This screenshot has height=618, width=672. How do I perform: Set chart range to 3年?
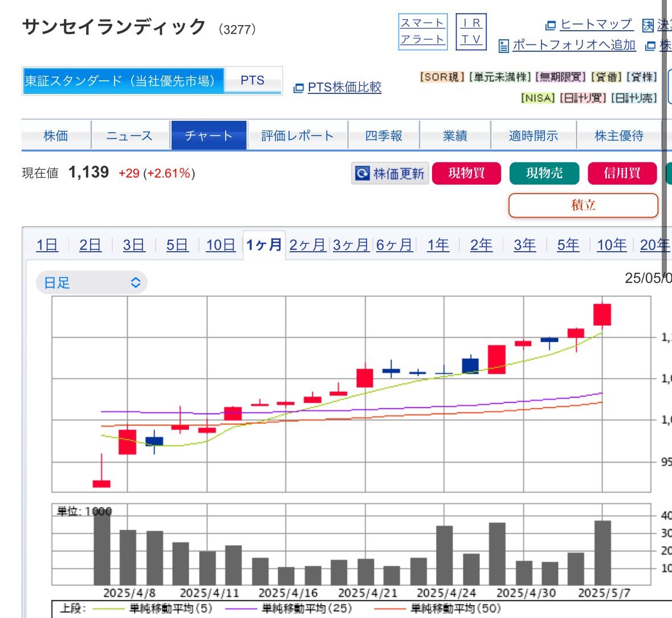coord(525,245)
